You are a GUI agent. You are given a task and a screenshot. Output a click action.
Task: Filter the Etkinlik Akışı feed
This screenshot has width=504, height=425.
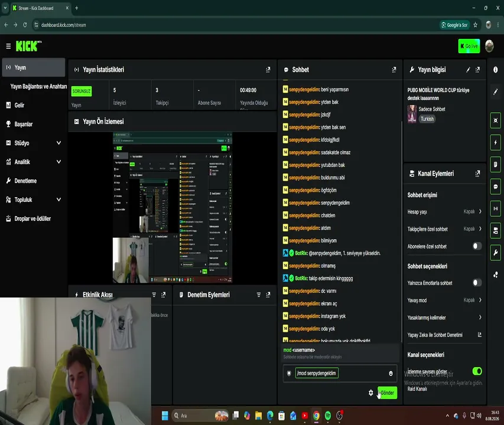(x=154, y=295)
